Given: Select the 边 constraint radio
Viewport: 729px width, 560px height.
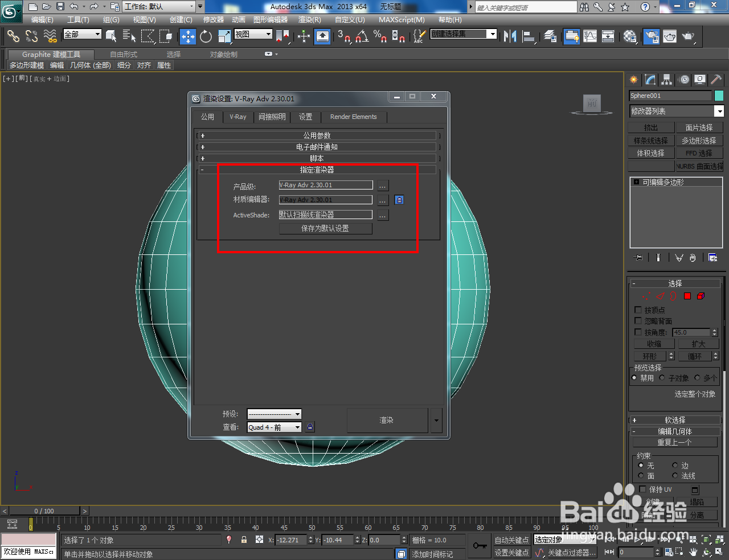Looking at the screenshot, I should point(675,466).
